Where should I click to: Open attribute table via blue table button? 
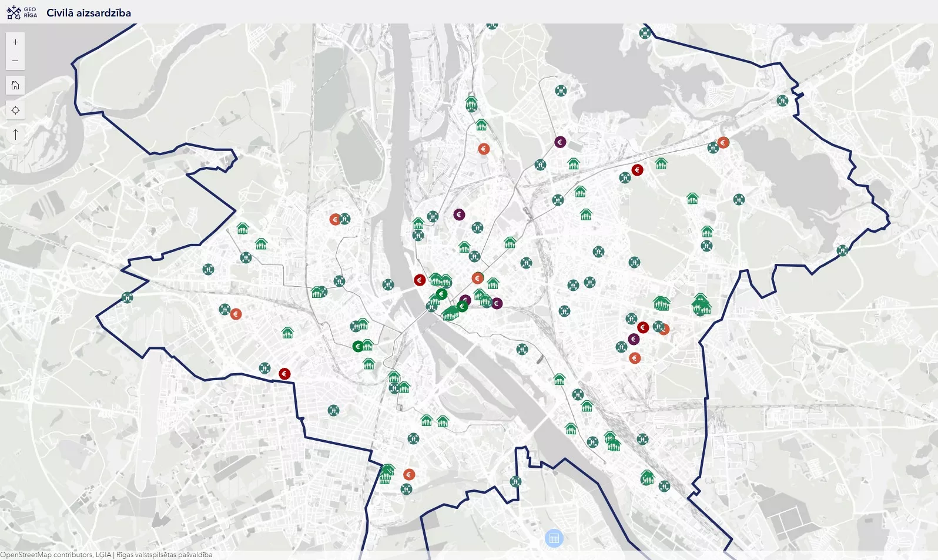pyautogui.click(x=554, y=538)
